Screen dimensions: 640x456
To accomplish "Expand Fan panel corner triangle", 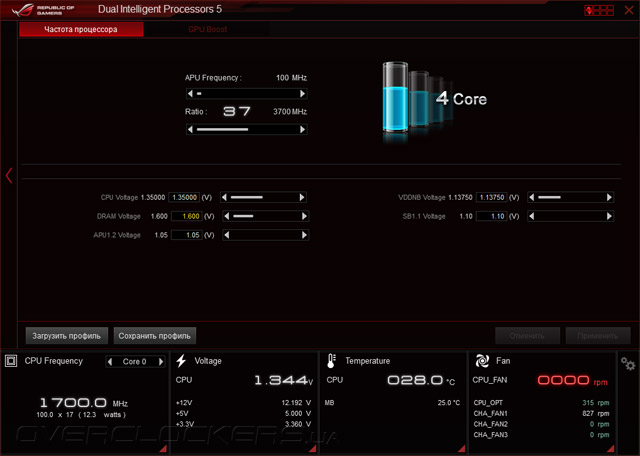I will [610, 448].
